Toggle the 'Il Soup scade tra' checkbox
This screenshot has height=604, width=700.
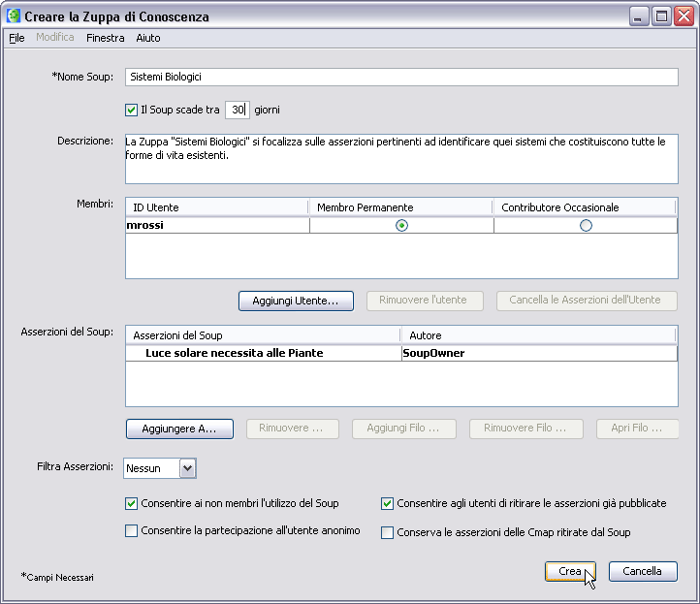click(132, 110)
